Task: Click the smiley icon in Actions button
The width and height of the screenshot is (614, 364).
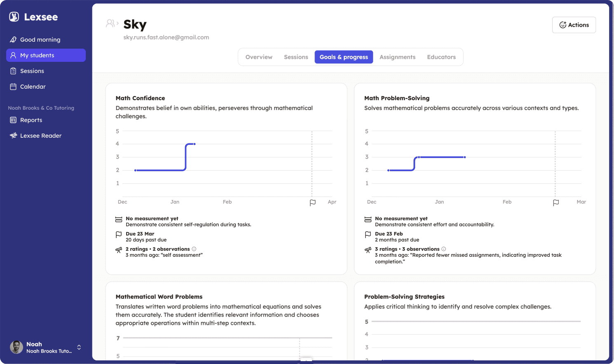Action: click(562, 25)
